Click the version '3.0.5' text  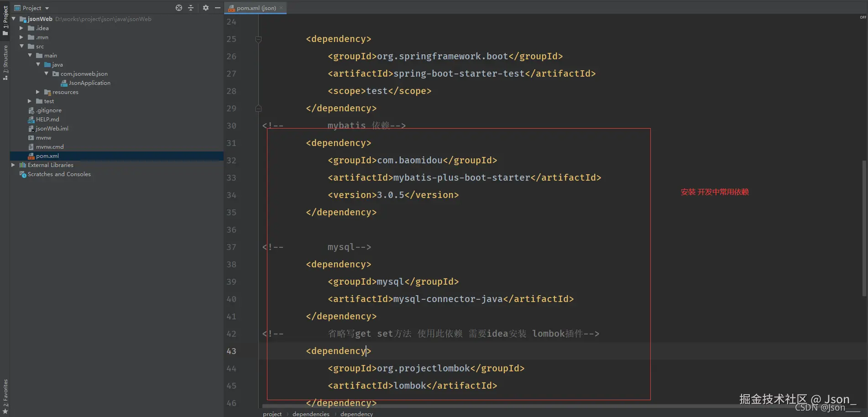click(391, 195)
